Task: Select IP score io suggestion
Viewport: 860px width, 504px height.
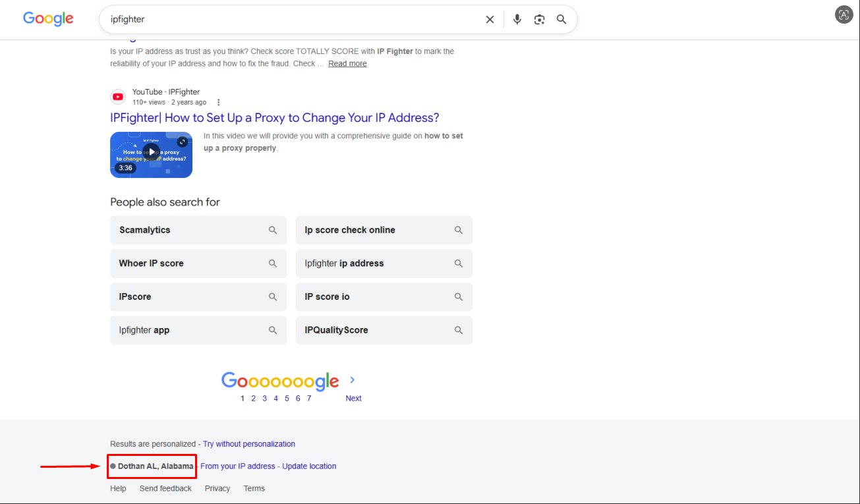Action: click(384, 297)
